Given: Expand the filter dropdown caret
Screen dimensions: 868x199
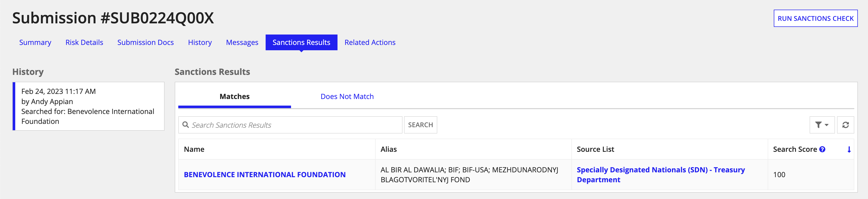Looking at the screenshot, I should point(826,125).
